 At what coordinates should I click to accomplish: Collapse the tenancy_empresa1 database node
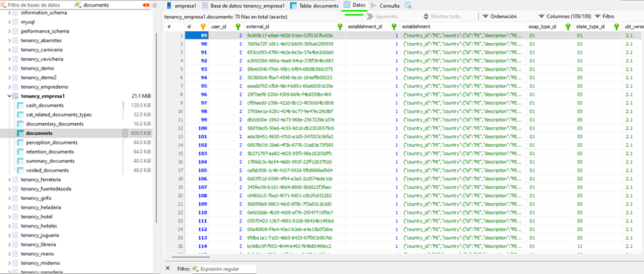tap(9, 96)
